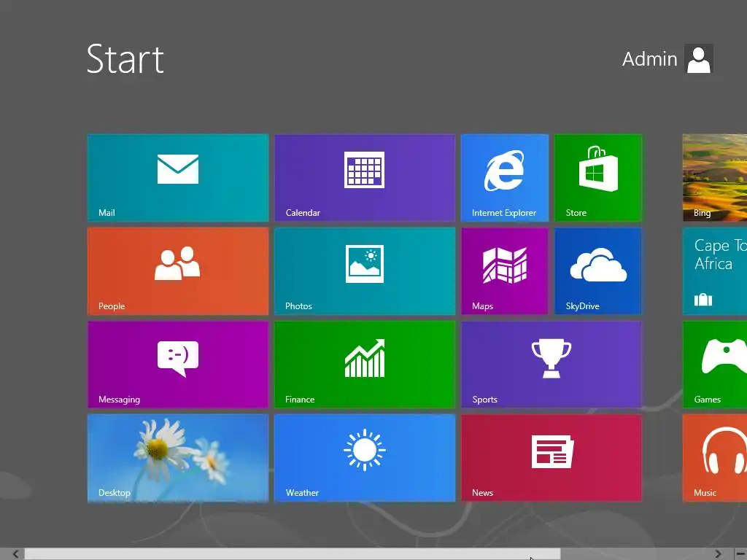Open the Bing tile
Viewport: 747px width, 560px height.
[x=715, y=178]
